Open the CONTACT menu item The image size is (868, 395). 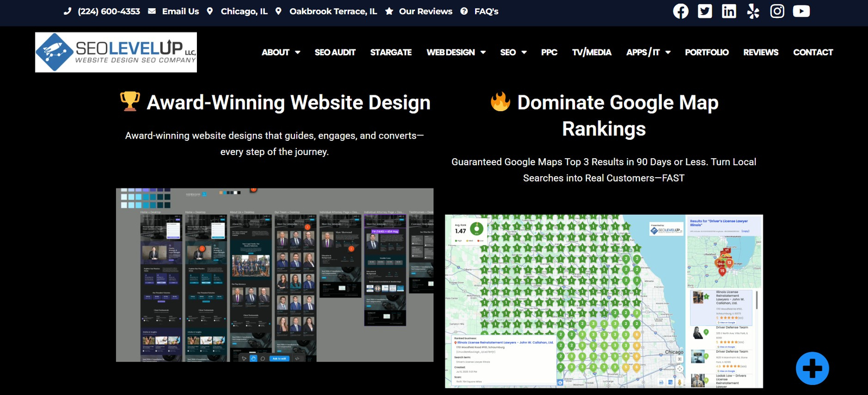(x=813, y=53)
